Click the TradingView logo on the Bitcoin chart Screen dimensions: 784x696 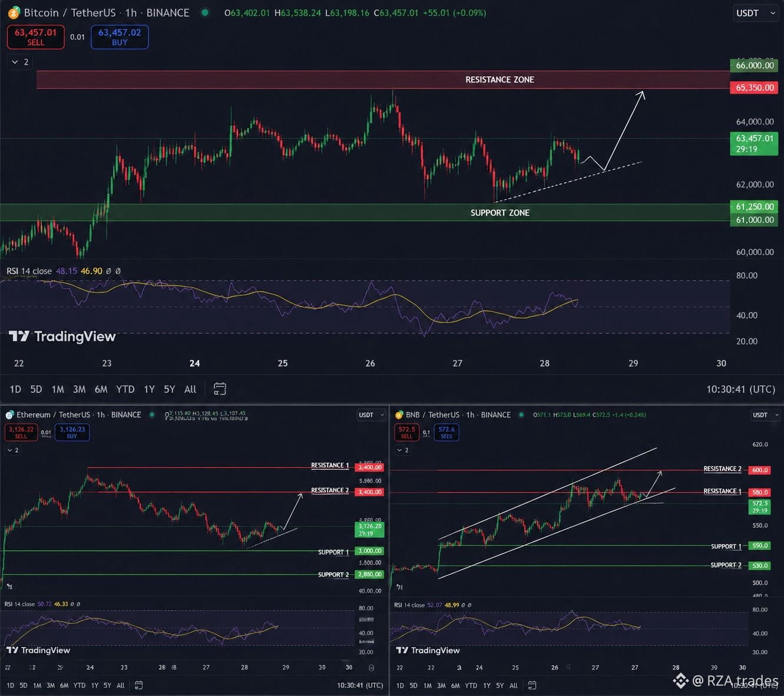click(x=62, y=337)
